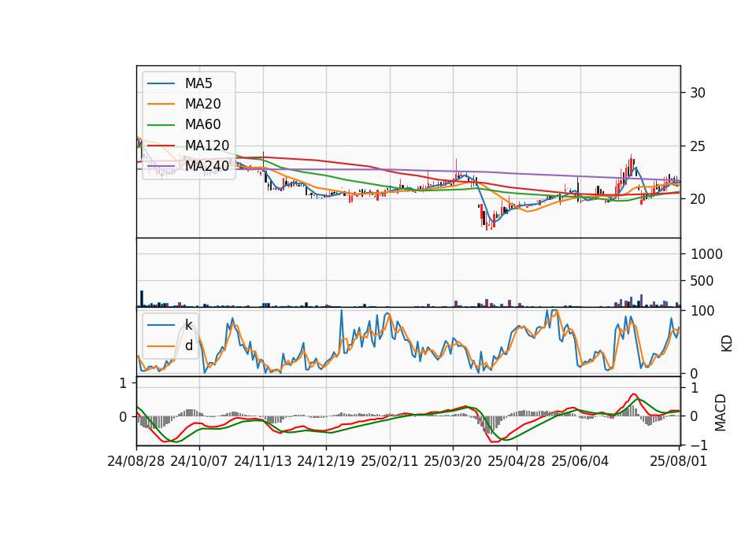Click the purple MA240 legend line swatch
The height and width of the screenshot is (543, 756).
click(161, 166)
